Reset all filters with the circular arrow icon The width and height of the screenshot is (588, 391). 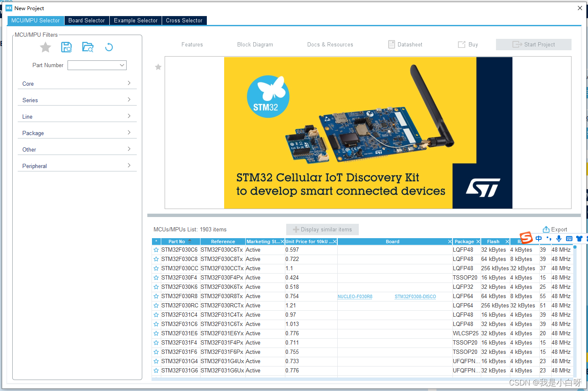109,47
